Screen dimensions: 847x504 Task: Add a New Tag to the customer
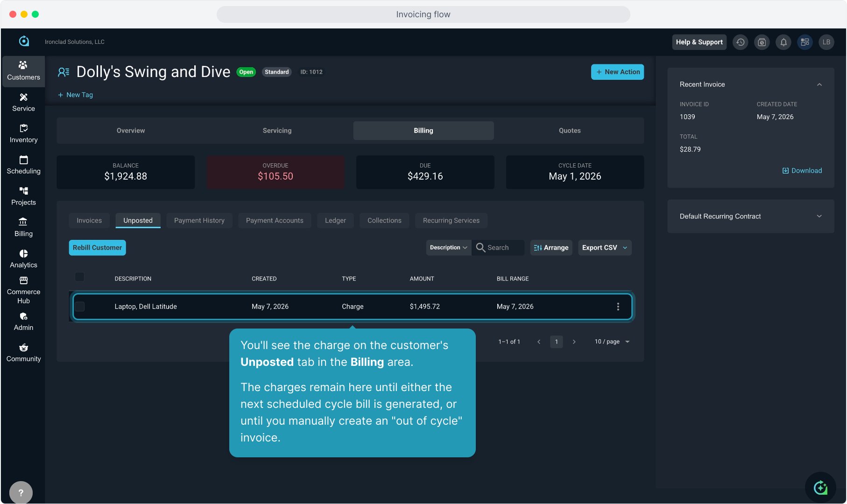click(x=75, y=95)
